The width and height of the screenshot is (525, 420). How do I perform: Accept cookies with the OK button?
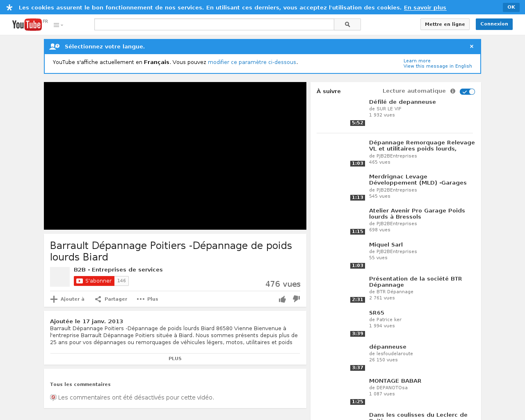(511, 7)
